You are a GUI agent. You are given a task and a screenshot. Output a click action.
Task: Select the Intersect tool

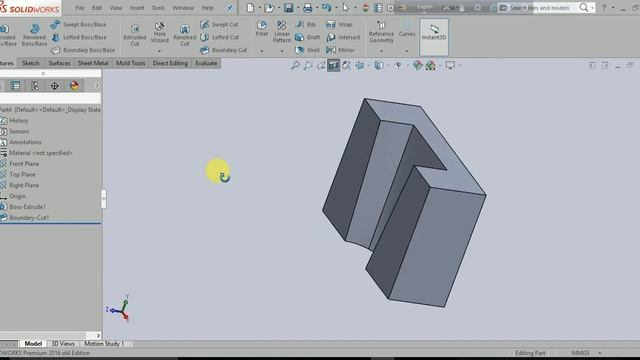point(343,37)
